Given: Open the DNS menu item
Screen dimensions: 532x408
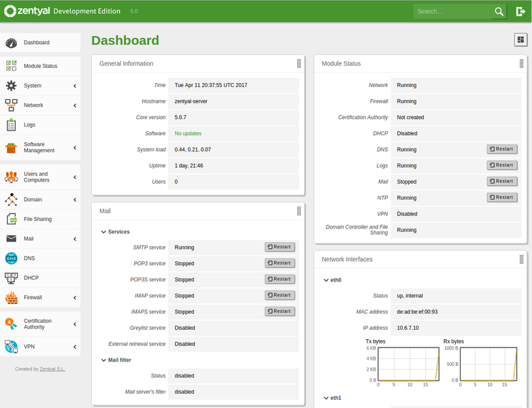Looking at the screenshot, I should point(40,258).
